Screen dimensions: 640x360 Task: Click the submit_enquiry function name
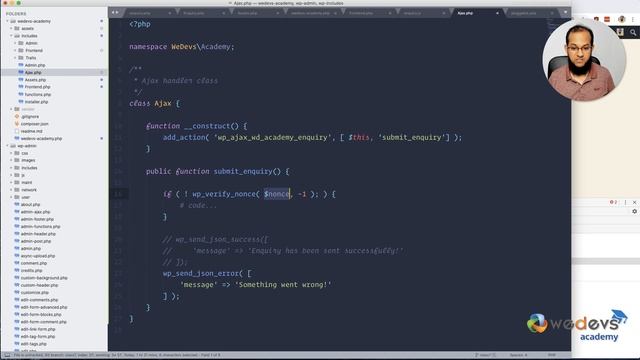click(x=243, y=171)
